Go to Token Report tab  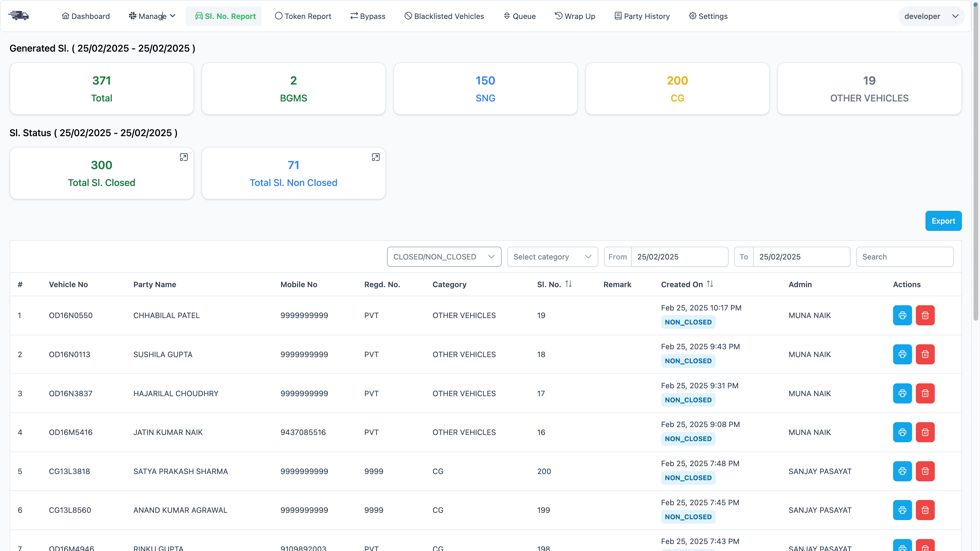[303, 16]
